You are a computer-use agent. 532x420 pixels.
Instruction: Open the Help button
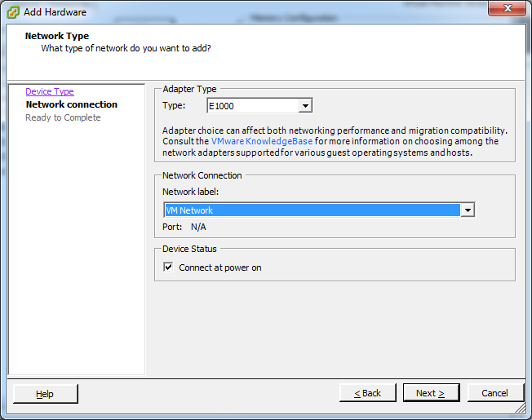pos(46,394)
